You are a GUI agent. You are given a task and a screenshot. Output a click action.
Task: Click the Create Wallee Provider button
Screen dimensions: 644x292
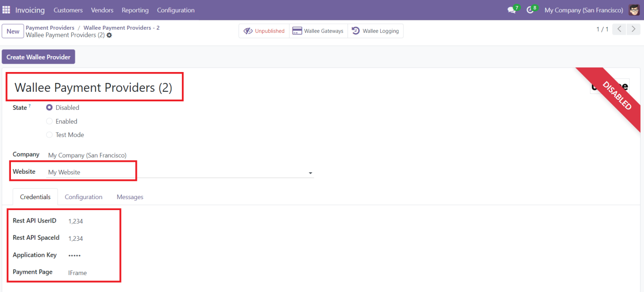pyautogui.click(x=39, y=57)
